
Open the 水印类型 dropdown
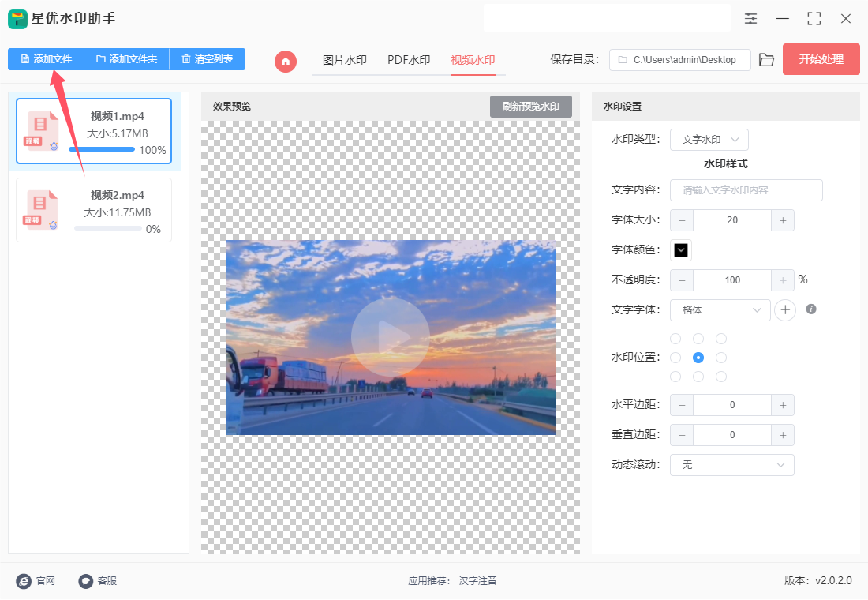709,140
